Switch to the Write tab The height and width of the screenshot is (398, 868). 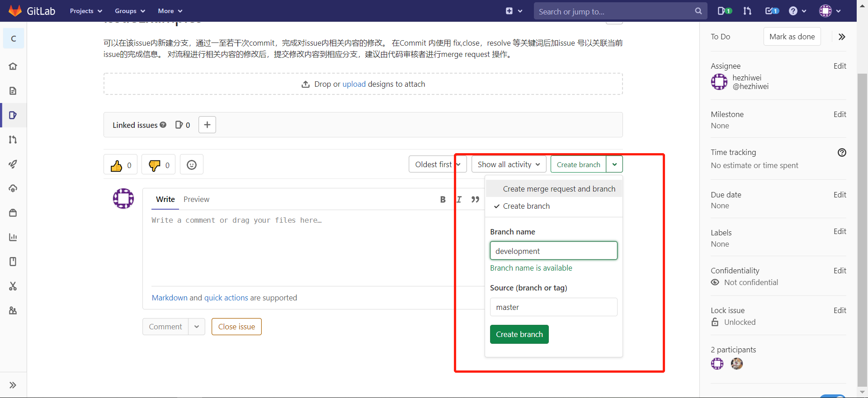(165, 199)
